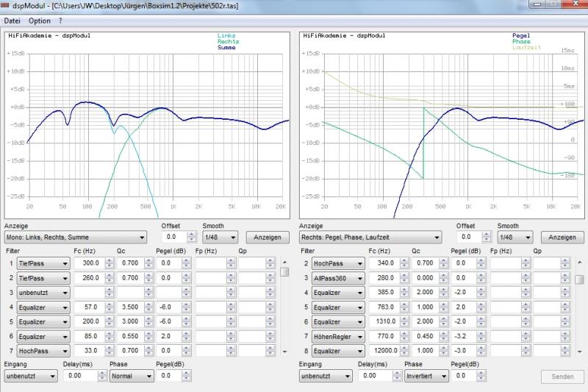Open the filter 3 'unbenutzt' type dropdown
This screenshot has height=392, width=588.
(x=44, y=293)
